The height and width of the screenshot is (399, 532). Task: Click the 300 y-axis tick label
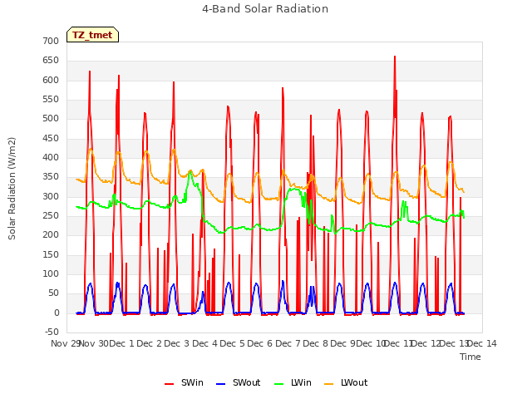51,196
